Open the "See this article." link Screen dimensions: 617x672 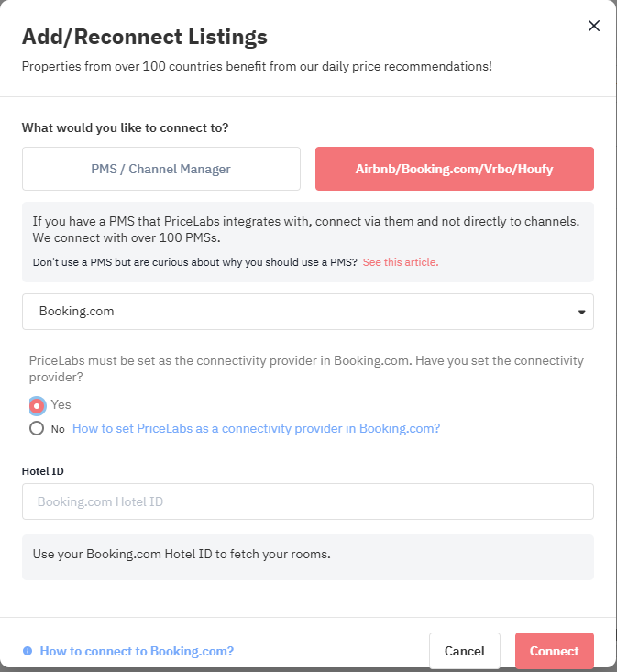click(401, 262)
